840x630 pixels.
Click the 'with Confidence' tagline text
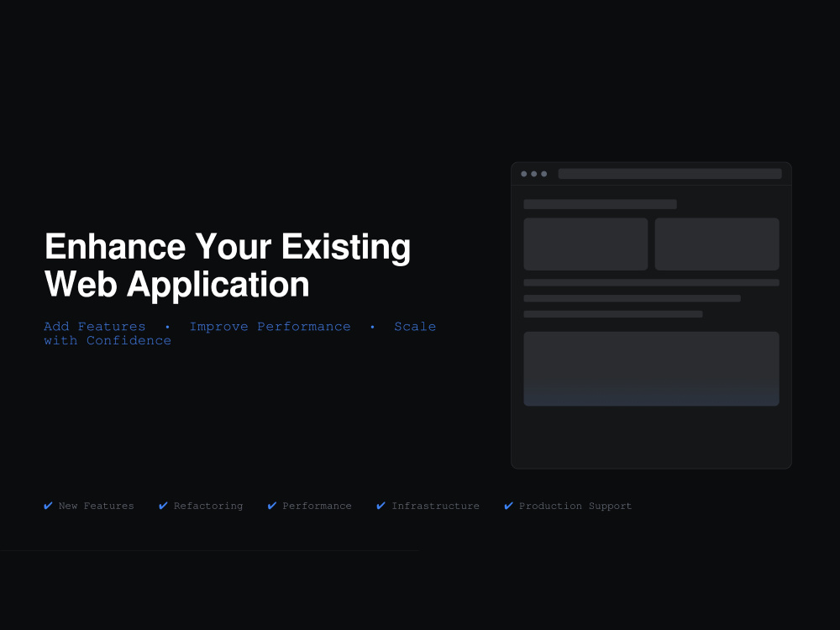pos(108,340)
